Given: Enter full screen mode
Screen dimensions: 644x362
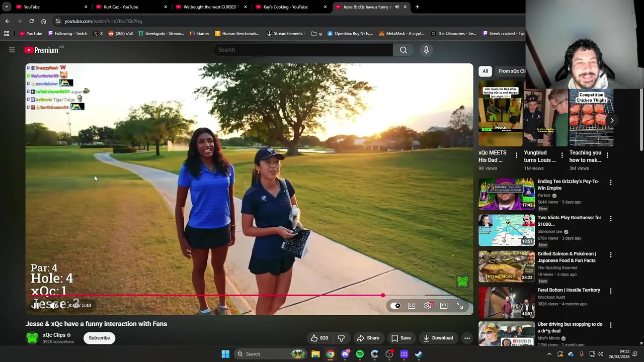Looking at the screenshot, I should [460, 306].
